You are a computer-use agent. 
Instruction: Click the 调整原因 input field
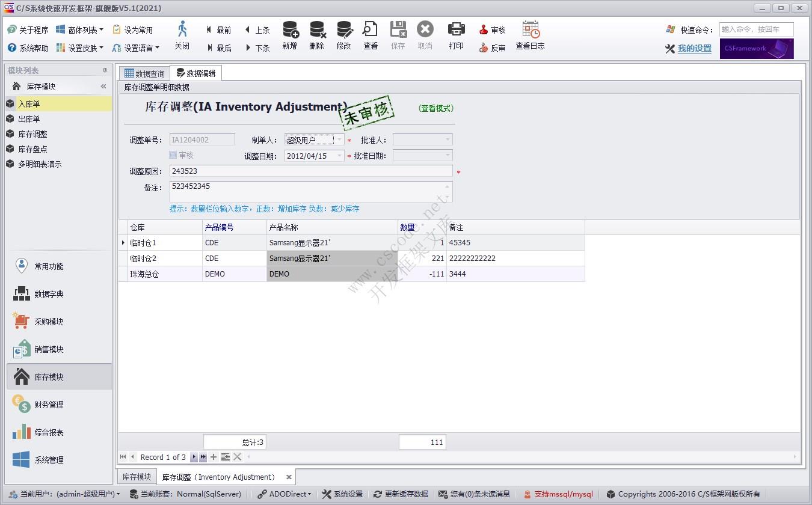click(x=310, y=171)
